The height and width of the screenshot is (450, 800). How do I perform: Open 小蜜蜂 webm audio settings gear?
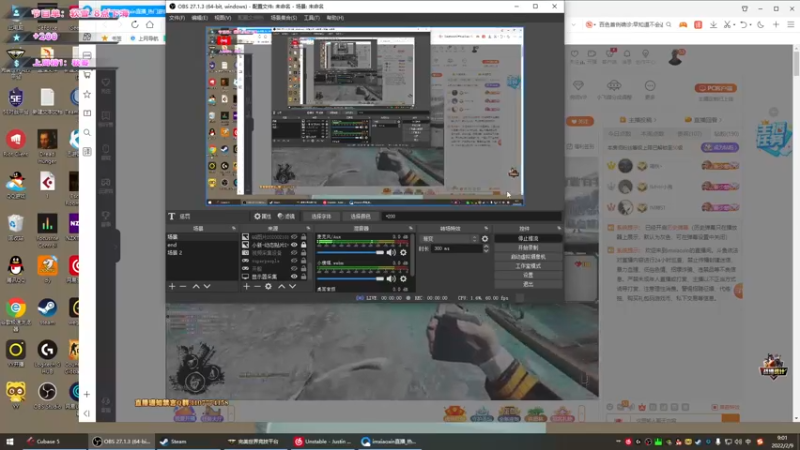pos(403,279)
